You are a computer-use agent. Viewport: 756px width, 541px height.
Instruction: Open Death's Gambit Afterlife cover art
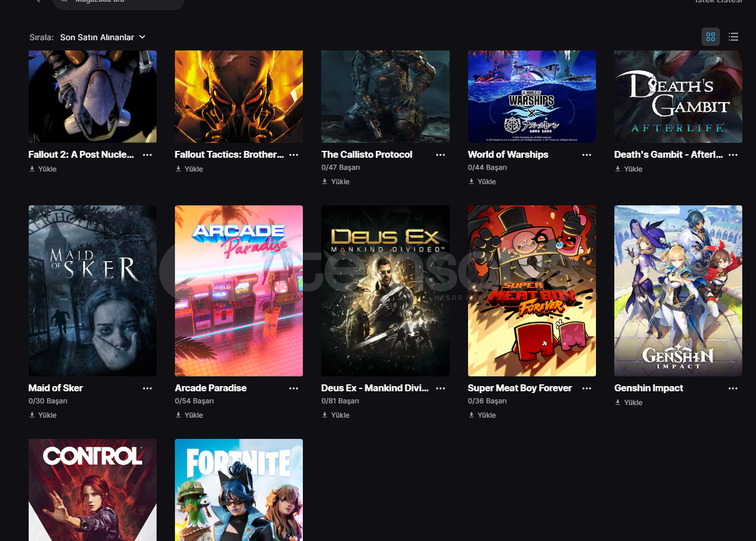[678, 96]
